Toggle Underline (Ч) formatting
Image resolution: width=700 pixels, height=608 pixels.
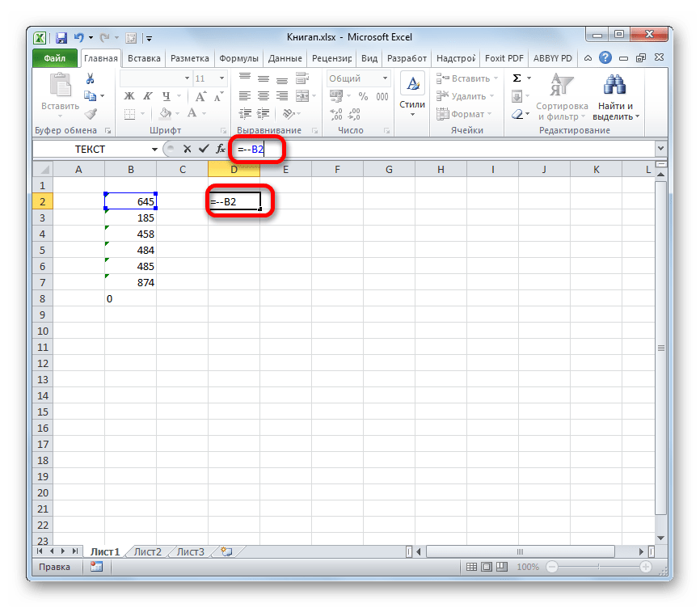(x=167, y=96)
